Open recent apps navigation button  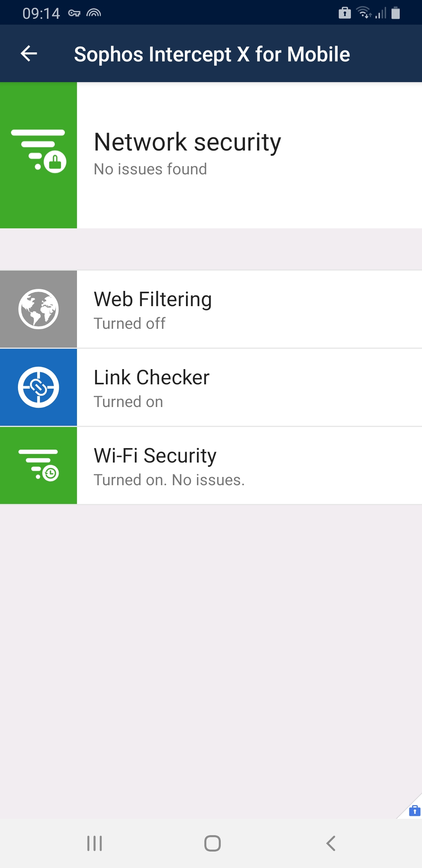tap(95, 843)
